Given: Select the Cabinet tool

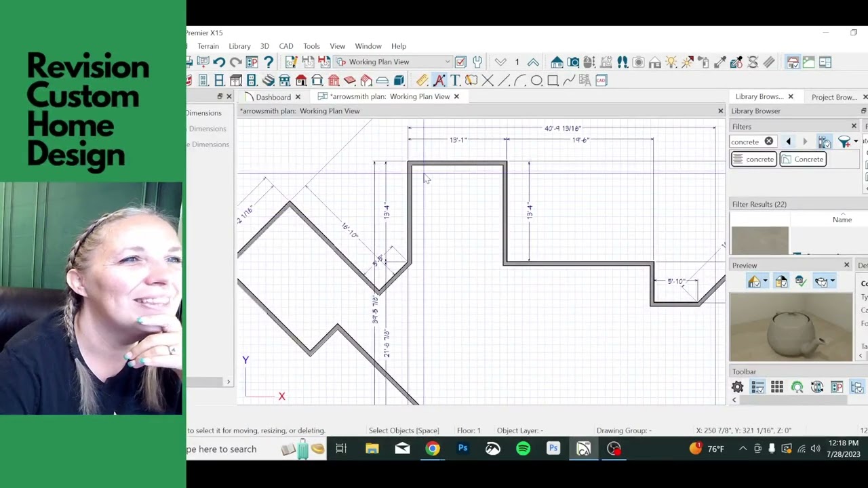Looking at the screenshot, I should pyautogui.click(x=235, y=80).
